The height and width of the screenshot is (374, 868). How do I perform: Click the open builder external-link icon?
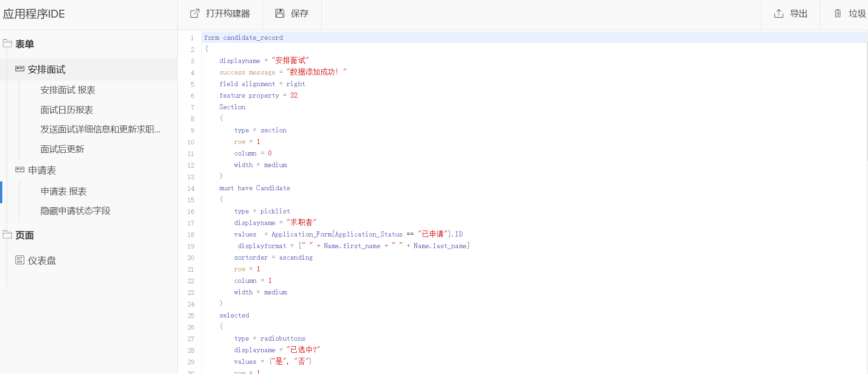[x=195, y=13]
